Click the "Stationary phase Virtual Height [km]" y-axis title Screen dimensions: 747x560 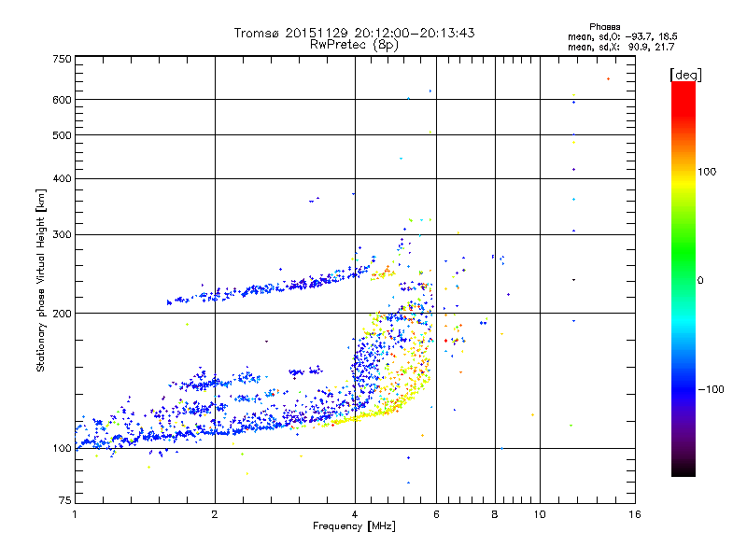coord(41,280)
